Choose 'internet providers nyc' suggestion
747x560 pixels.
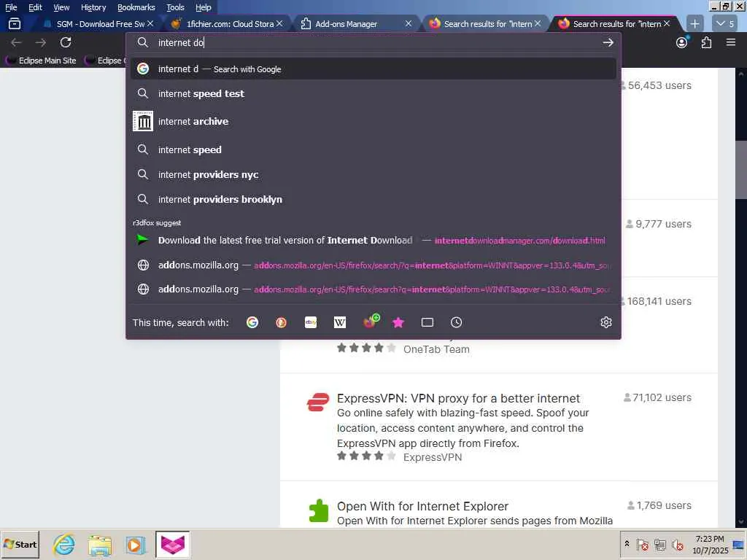[373, 174]
